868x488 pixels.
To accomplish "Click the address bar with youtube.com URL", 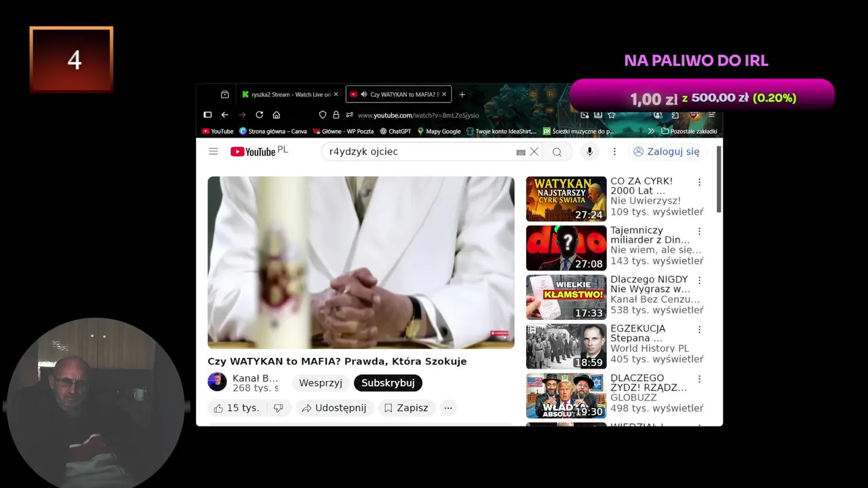I will (x=418, y=115).
